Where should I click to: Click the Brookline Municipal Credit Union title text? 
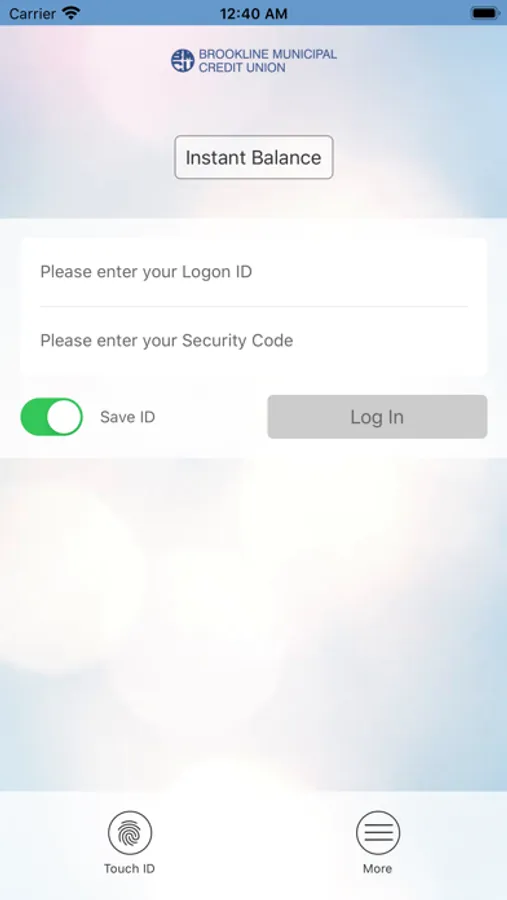point(268,61)
